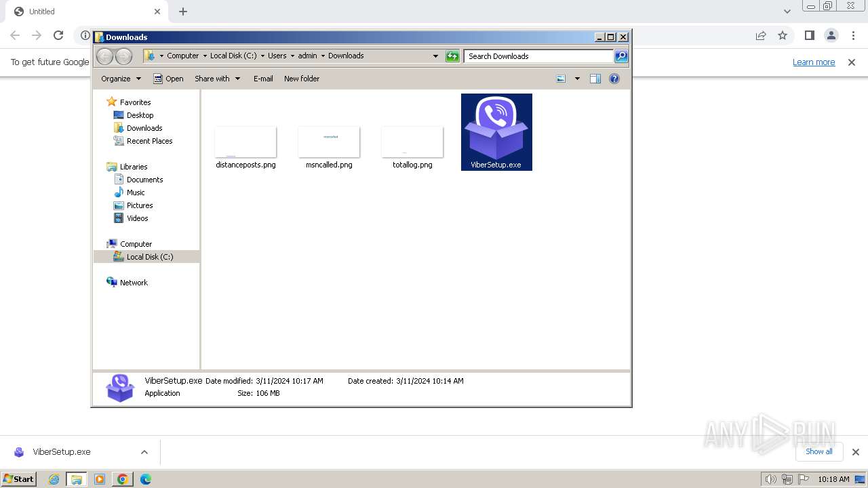Open a new Chrome tab
Image resolution: width=868 pixels, height=488 pixels.
(x=183, y=12)
